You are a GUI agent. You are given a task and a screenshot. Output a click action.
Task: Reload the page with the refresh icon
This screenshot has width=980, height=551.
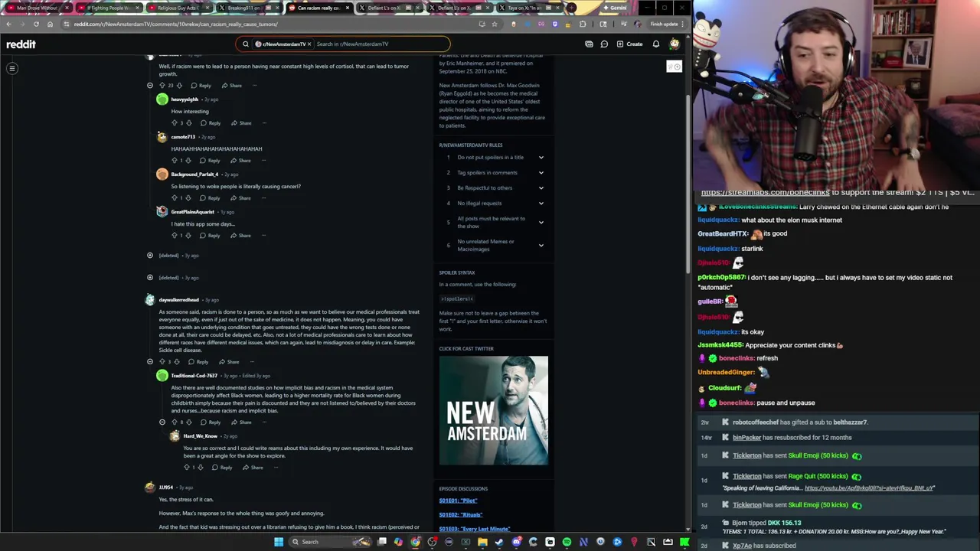pos(36,24)
